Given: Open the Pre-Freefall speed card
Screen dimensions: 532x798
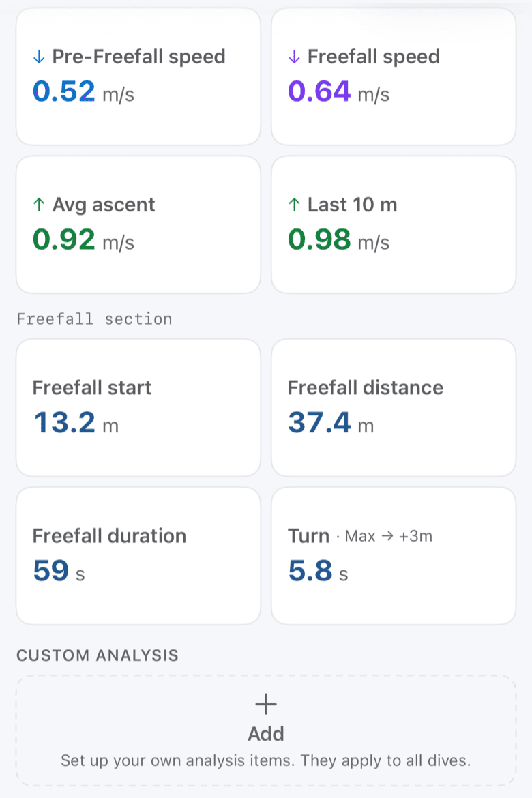Looking at the screenshot, I should [138, 76].
